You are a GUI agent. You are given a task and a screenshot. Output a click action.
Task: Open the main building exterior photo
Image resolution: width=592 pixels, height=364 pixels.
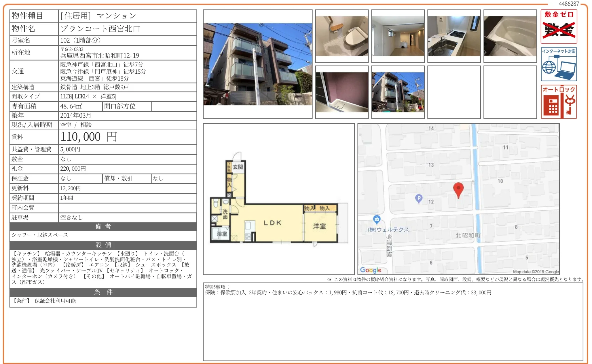[x=258, y=64]
